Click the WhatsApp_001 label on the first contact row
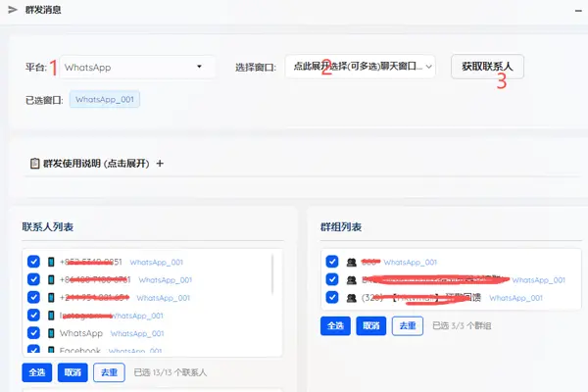Screen dimensions: 588x392 [157, 263]
